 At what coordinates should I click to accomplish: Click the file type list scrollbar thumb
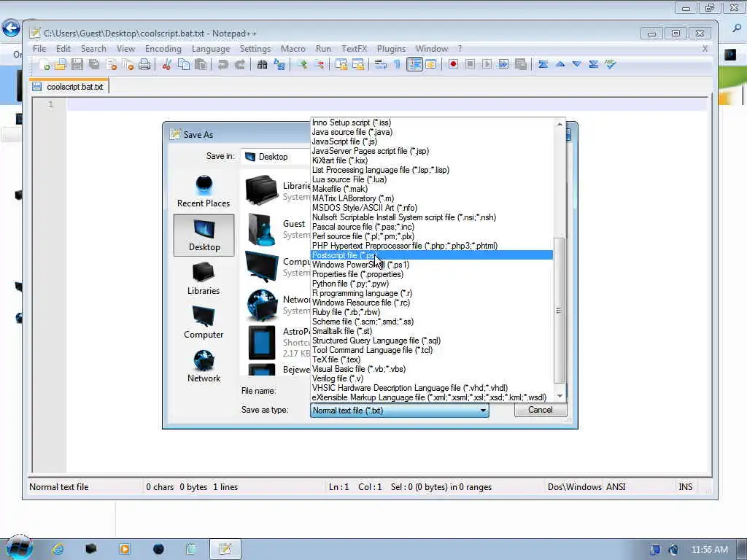[x=560, y=310]
